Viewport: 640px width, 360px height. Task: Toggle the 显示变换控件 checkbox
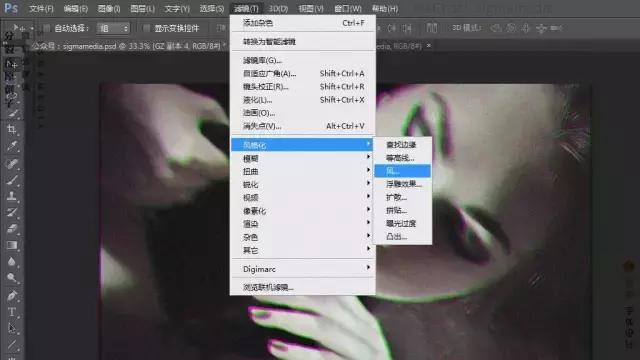146,28
